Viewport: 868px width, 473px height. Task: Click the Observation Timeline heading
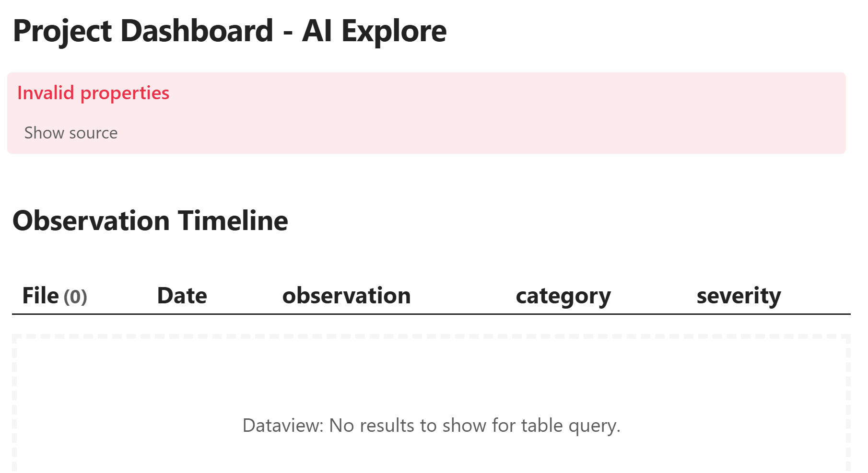[150, 221]
